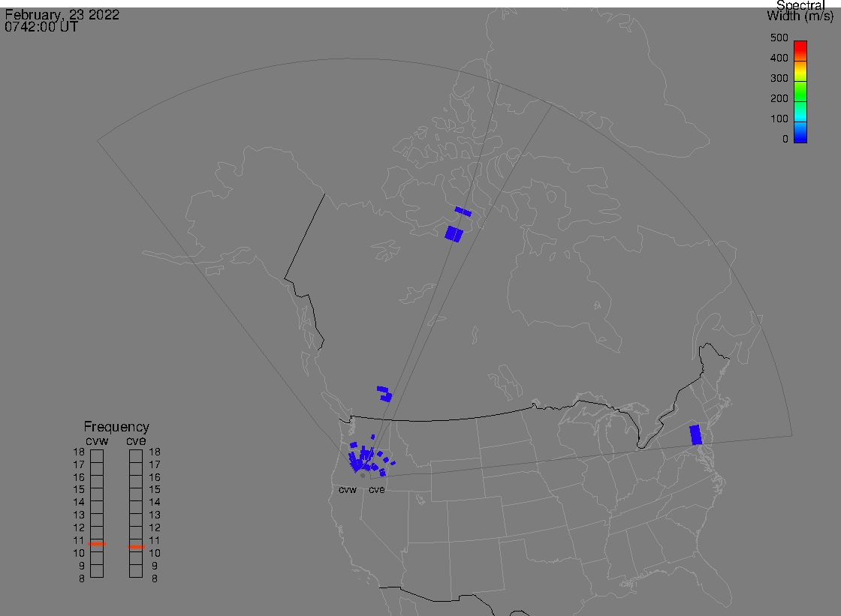Click the blue scatter patch over British Columbia
The width and height of the screenshot is (841, 616).
click(384, 394)
